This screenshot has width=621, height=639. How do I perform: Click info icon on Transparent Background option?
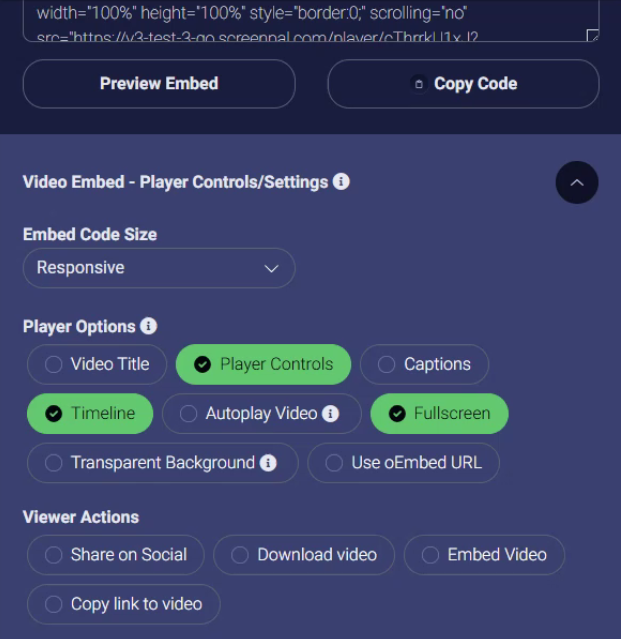[x=268, y=463]
